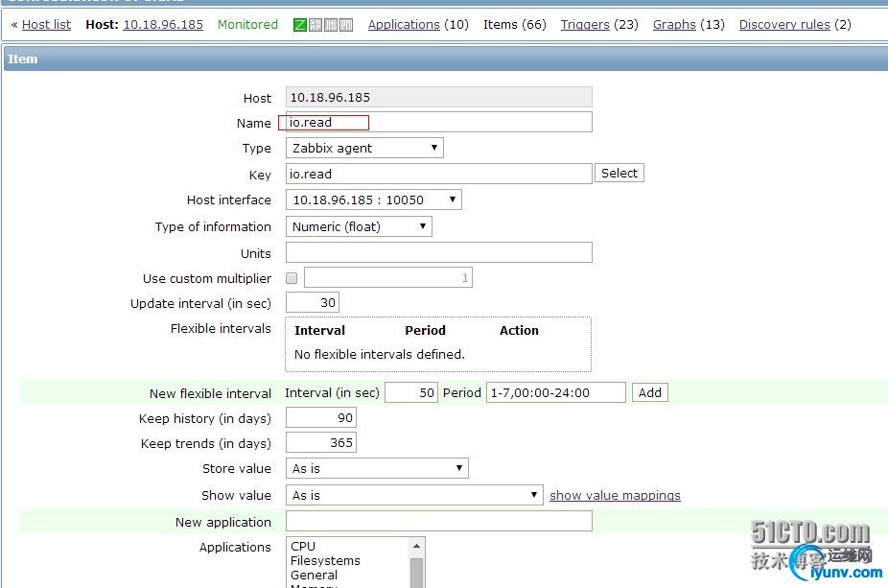
Task: Open the Graphs (13) link
Action: click(x=674, y=25)
